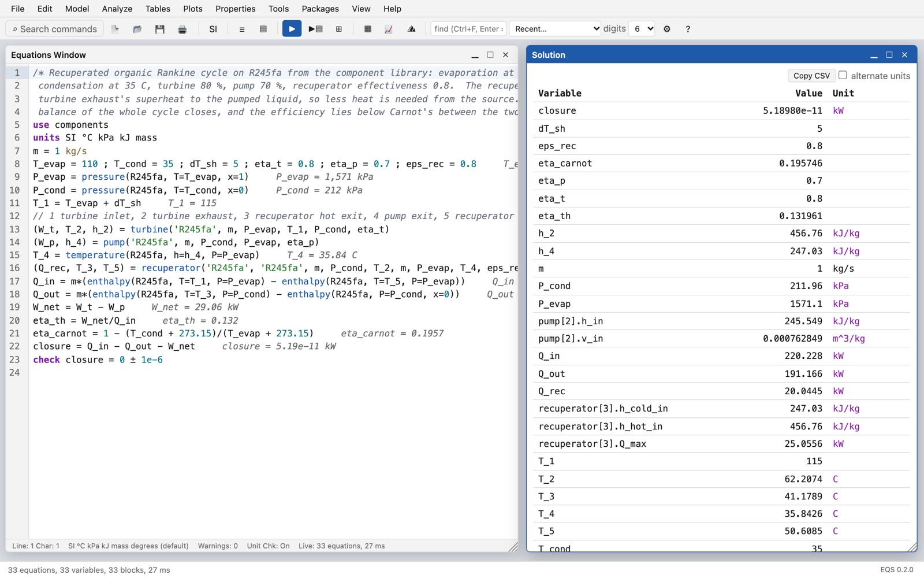Click 'check' keyword on line 23
This screenshot has width=924, height=578.
pyautogui.click(x=46, y=360)
